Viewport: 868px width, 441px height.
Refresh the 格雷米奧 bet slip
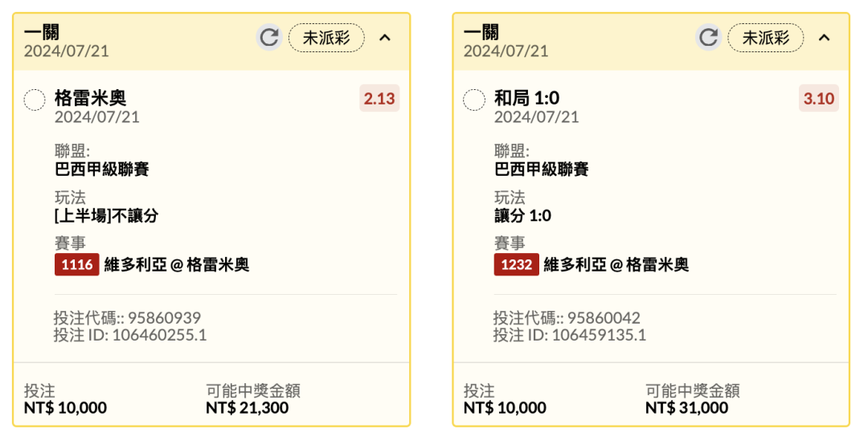coord(269,37)
